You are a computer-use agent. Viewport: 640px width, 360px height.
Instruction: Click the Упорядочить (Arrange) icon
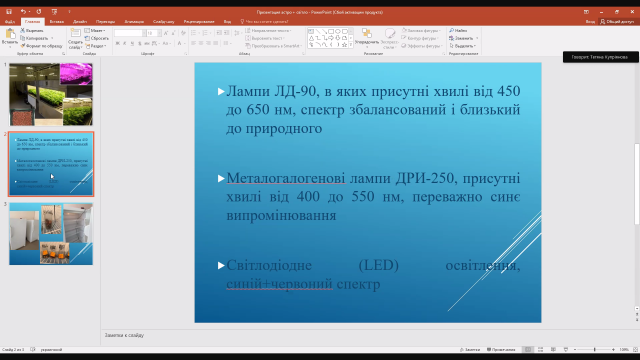pos(367,34)
